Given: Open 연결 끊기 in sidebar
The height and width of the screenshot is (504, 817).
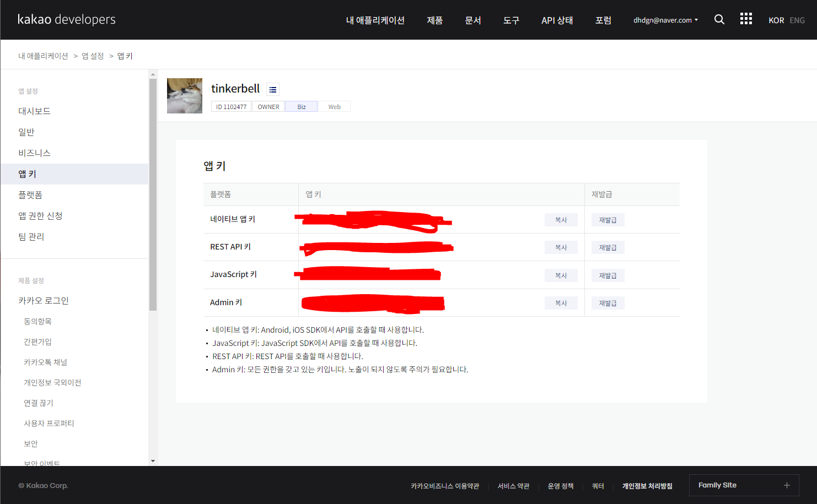Looking at the screenshot, I should tap(39, 403).
